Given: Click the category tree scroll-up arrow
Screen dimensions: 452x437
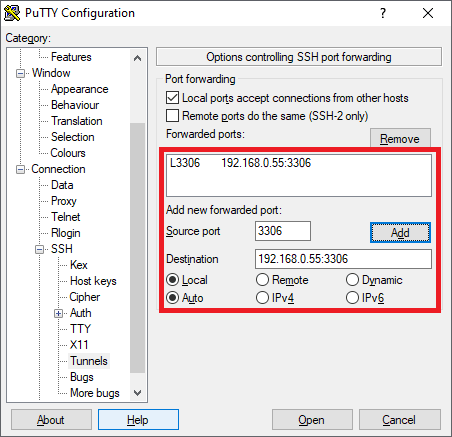Looking at the screenshot, I should (x=137, y=58).
